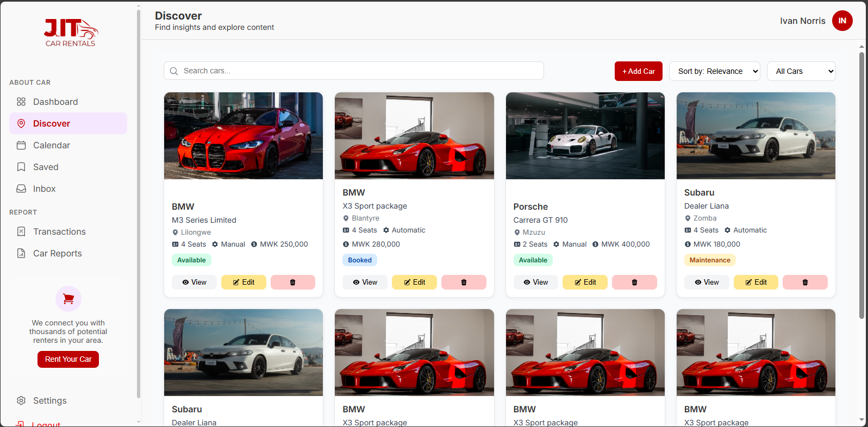The height and width of the screenshot is (427, 868).
Task: Delete the BMW M3 Series Limited car
Action: (292, 282)
